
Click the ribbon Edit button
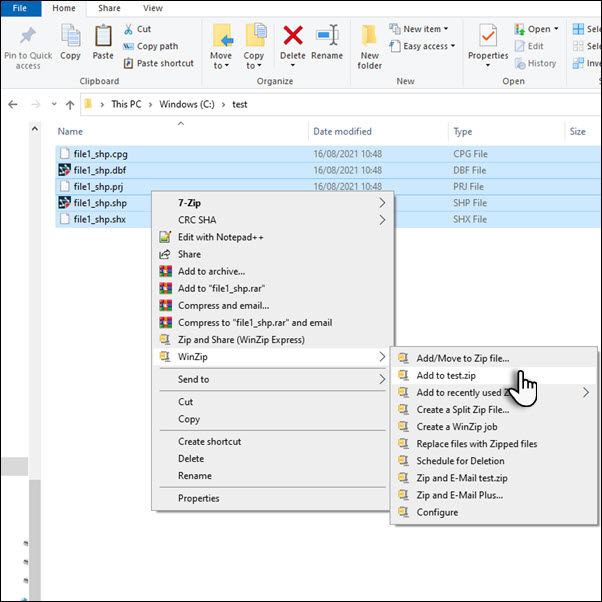click(x=529, y=46)
